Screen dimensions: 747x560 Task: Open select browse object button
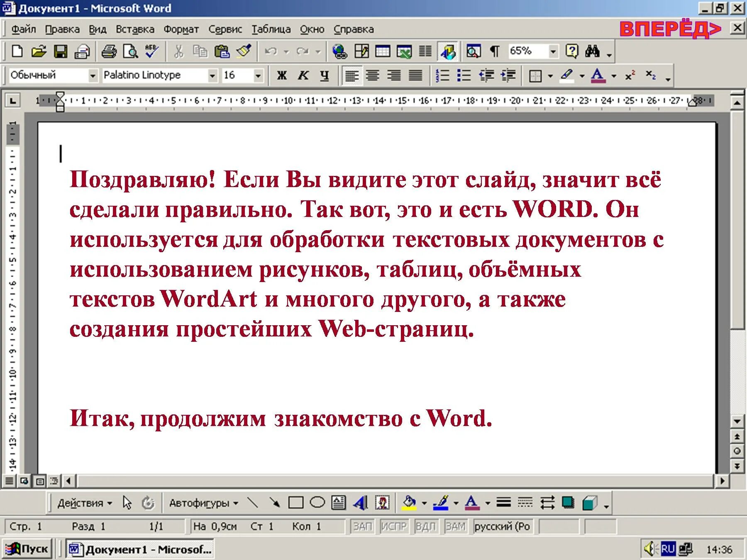[x=737, y=451]
